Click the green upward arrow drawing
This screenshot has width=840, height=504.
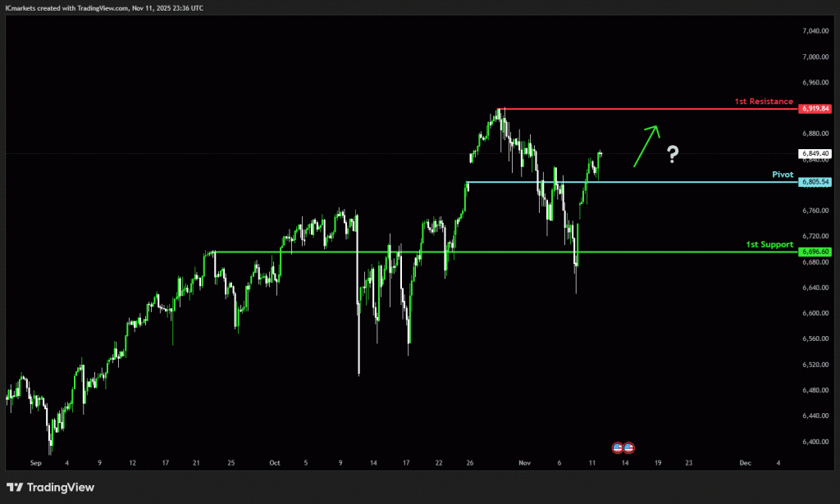click(x=646, y=145)
